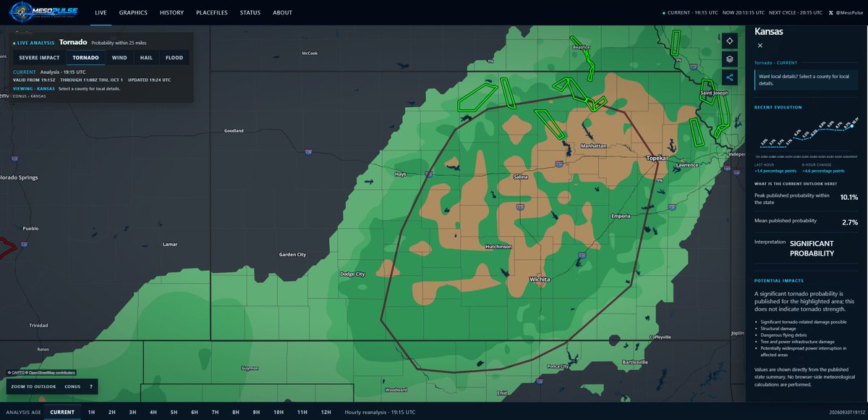Open the ABOUT navigation tab
The width and height of the screenshot is (868, 420).
pyautogui.click(x=283, y=13)
